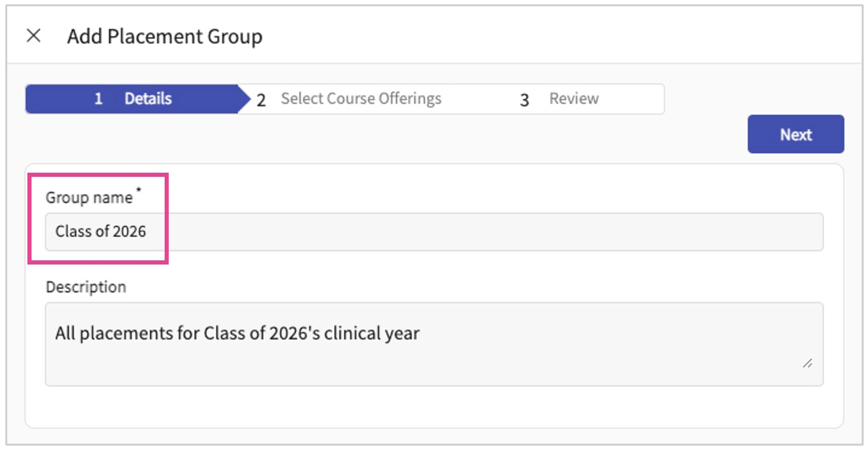Click step number 1 in the wizard
The image size is (868, 450).
tap(98, 99)
